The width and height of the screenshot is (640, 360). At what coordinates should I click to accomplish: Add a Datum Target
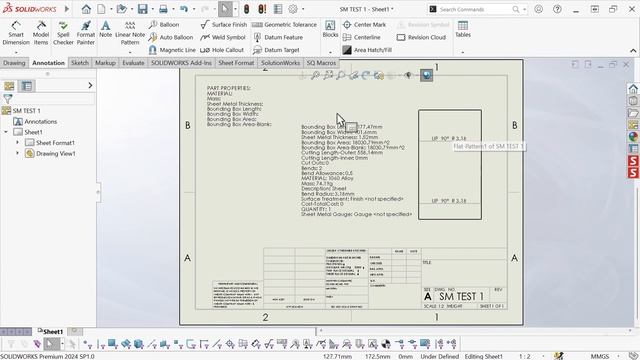(276, 50)
